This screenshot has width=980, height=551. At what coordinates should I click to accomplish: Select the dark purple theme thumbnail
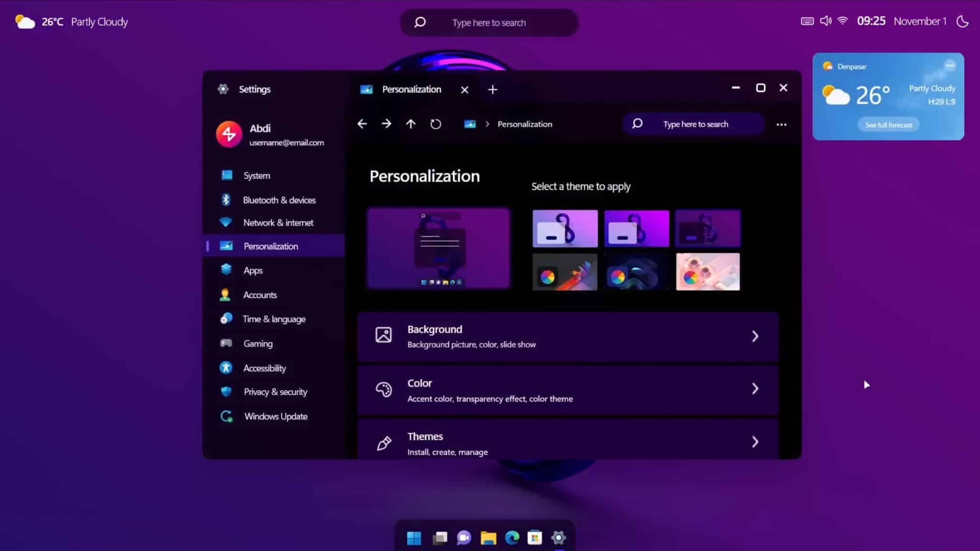point(707,228)
